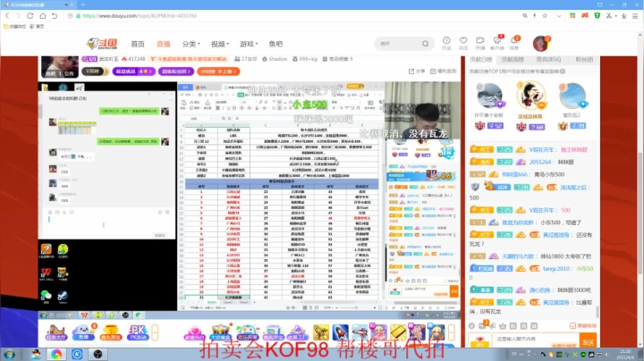The image size is (644, 361).
Task: Click the 开播 start streaming icon
Action: (480, 43)
